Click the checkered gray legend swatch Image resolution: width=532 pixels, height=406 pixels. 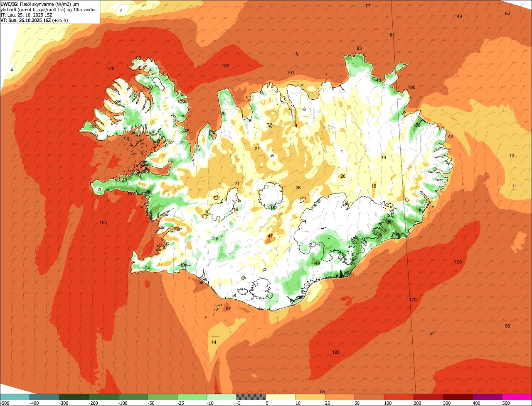point(251,397)
